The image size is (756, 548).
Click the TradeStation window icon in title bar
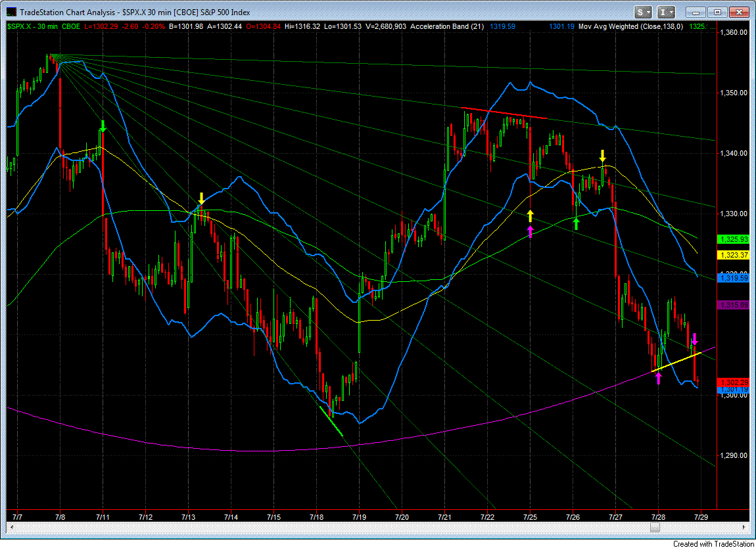pos(12,12)
